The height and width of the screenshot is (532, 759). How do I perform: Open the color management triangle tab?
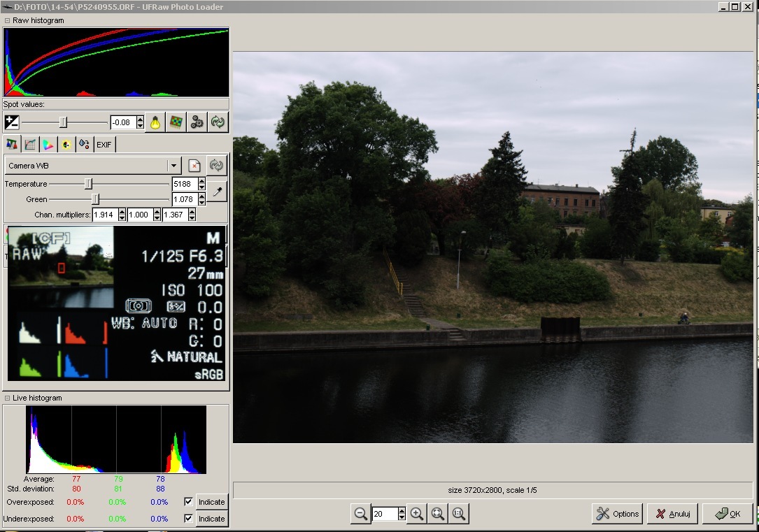pos(48,145)
